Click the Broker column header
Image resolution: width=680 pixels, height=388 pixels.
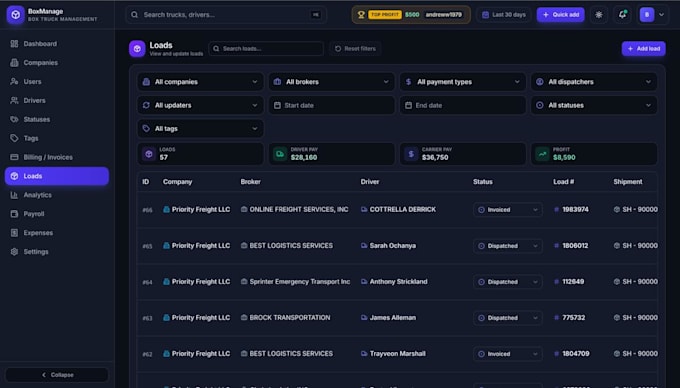[251, 182]
